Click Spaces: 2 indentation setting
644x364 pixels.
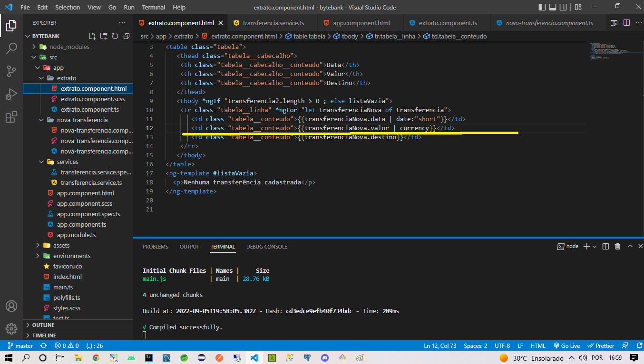click(476, 346)
